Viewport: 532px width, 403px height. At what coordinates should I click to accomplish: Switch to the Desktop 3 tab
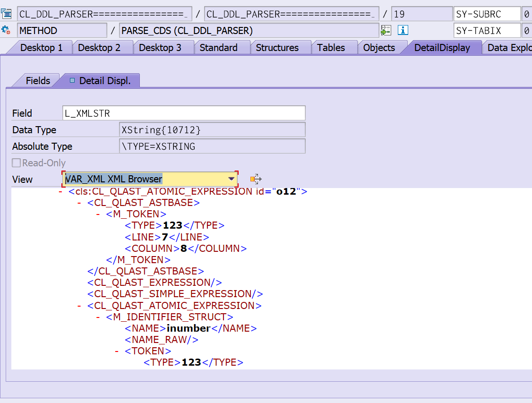click(x=160, y=48)
